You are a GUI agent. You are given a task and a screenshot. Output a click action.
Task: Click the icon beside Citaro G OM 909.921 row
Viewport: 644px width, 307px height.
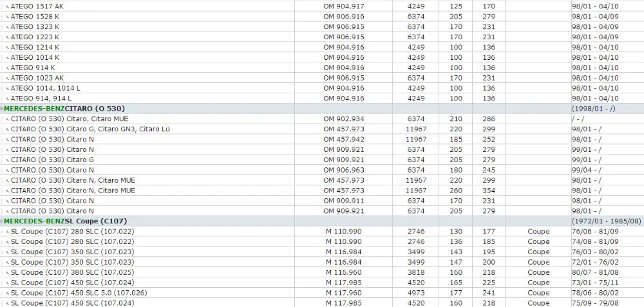coord(7,160)
